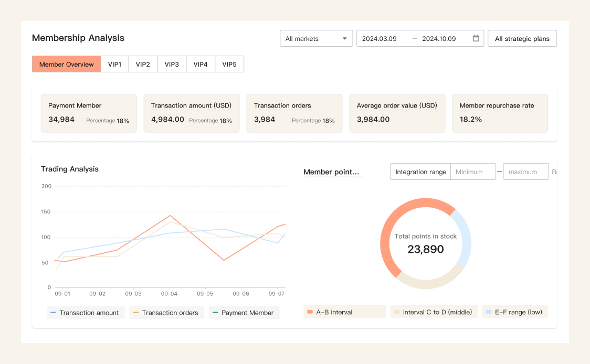Open the calendar icon in date range

[x=476, y=38]
